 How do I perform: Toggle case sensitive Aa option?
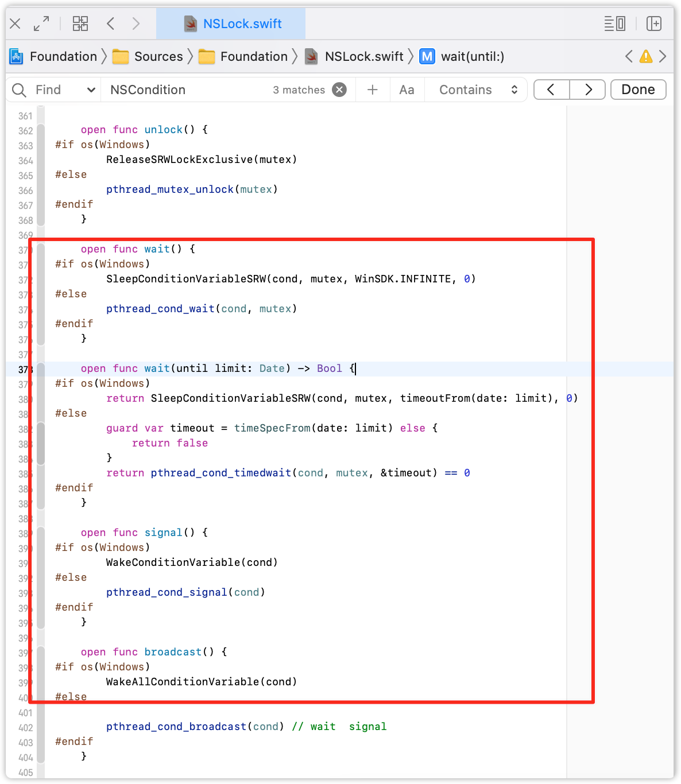click(x=407, y=90)
